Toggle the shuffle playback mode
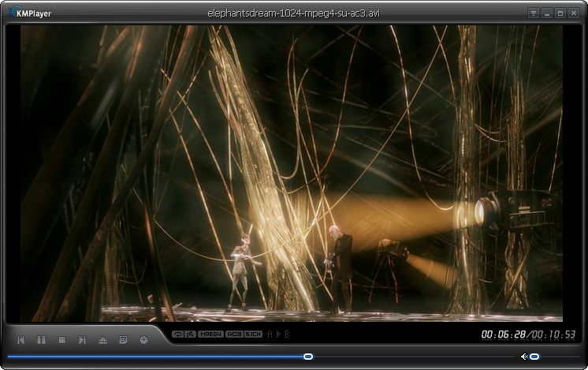Screen dimensions: 588x370 pos(190,334)
